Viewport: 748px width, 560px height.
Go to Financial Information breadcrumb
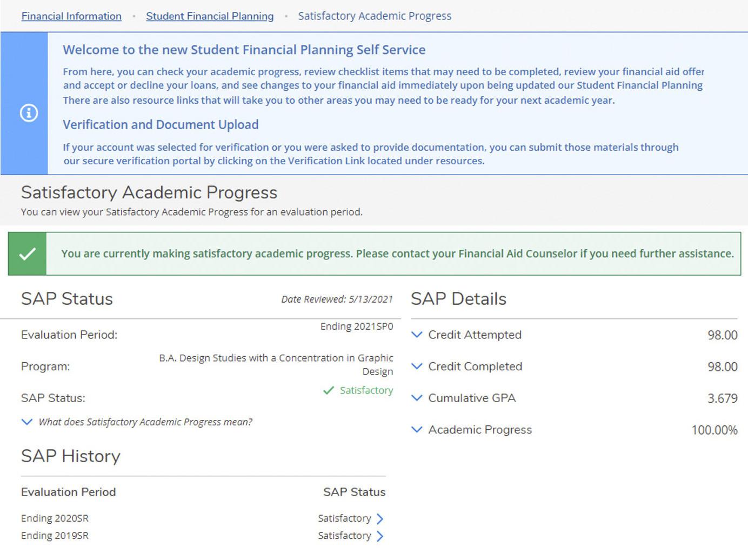coord(71,16)
